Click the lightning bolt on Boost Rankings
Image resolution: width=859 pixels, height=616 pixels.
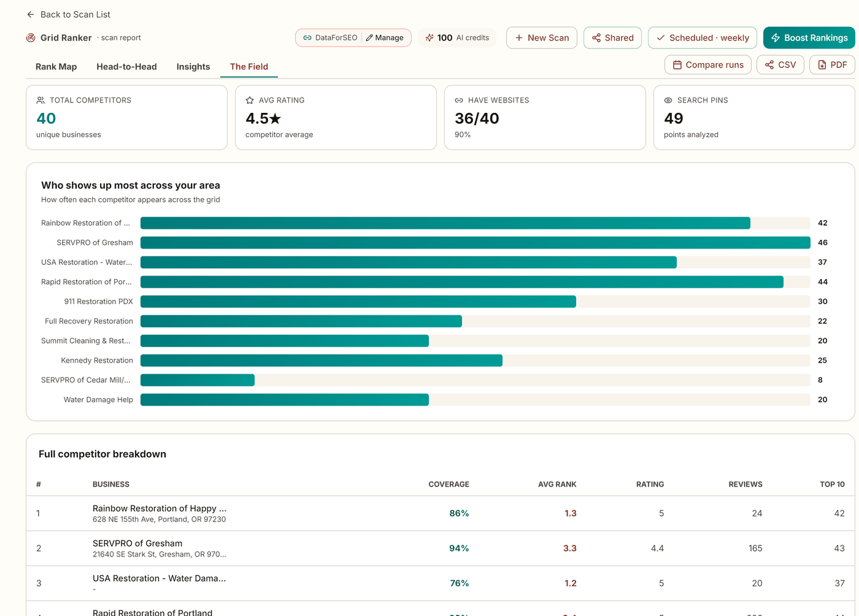[x=776, y=38]
